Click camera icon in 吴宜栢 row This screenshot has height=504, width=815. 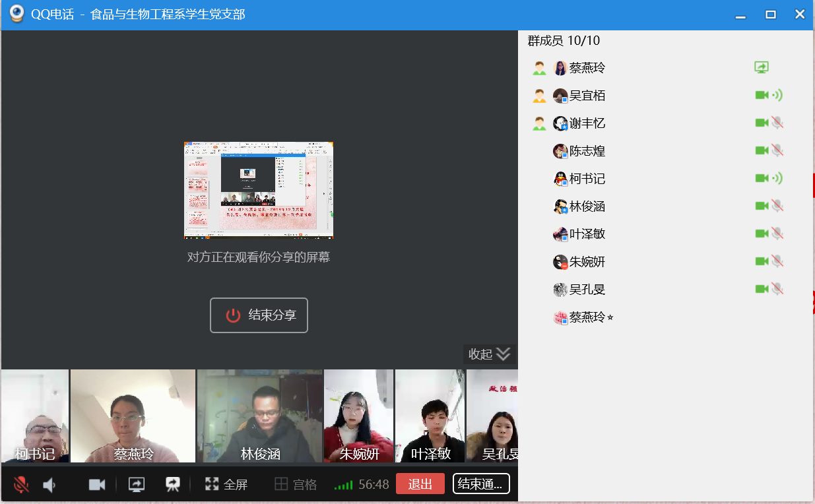(762, 95)
